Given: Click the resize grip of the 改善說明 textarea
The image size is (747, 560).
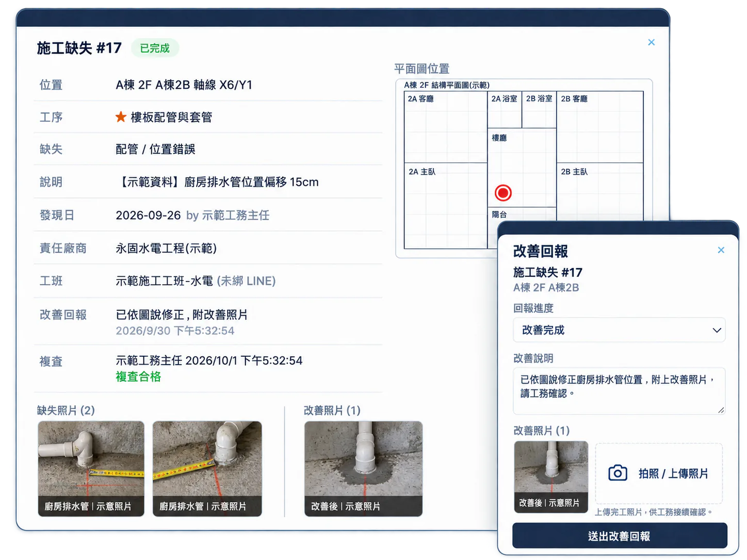Looking at the screenshot, I should tap(721, 410).
